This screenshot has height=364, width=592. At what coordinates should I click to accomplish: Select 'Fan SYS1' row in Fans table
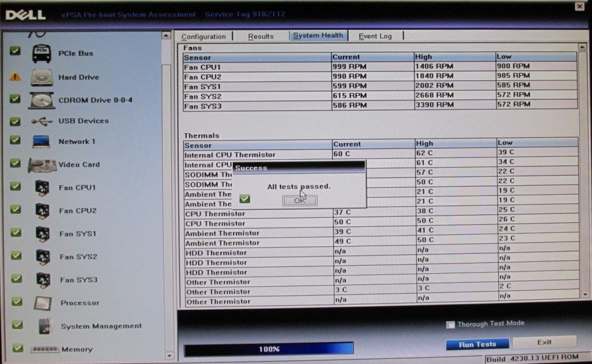(380, 86)
